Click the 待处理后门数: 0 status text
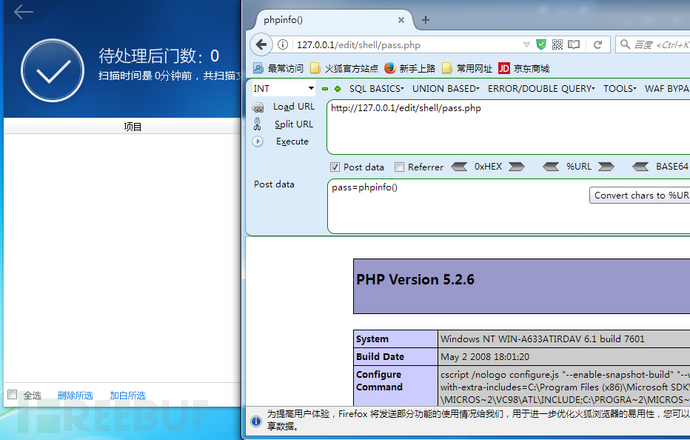Screen dimensions: 690x440 click(158, 56)
